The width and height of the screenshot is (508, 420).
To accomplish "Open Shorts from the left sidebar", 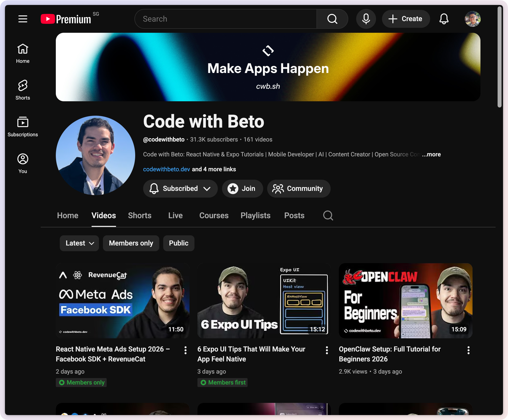I will 23,90.
